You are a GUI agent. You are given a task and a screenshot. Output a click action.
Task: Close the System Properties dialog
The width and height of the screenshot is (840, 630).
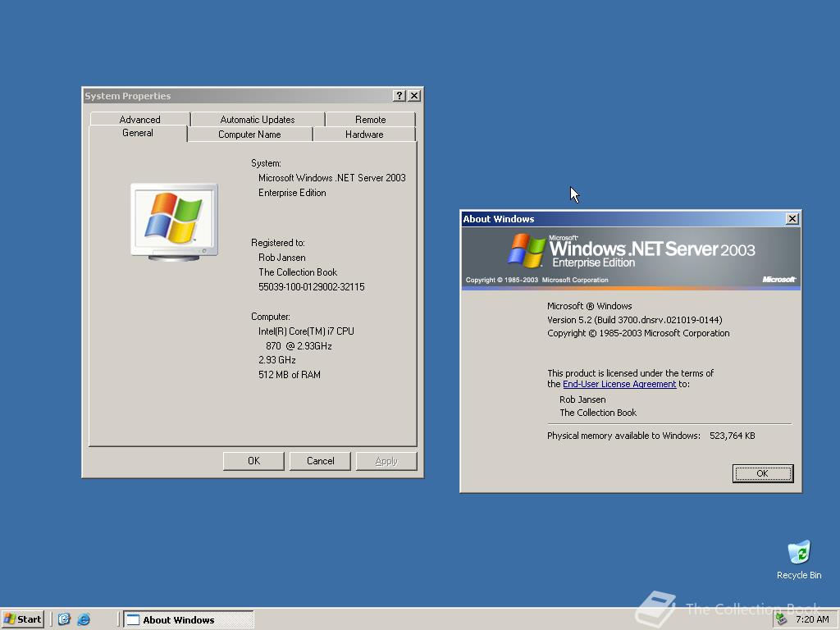point(414,95)
